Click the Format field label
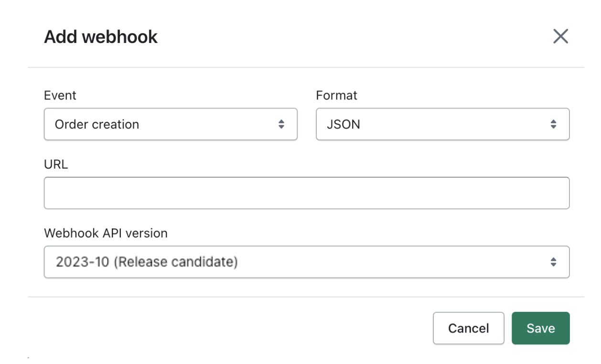This screenshot has width=601, height=364. point(337,96)
